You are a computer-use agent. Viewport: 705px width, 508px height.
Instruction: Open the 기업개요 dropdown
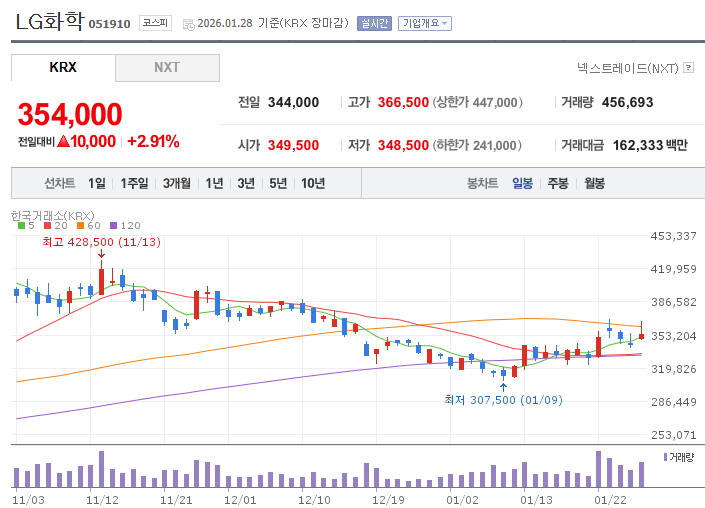(424, 23)
